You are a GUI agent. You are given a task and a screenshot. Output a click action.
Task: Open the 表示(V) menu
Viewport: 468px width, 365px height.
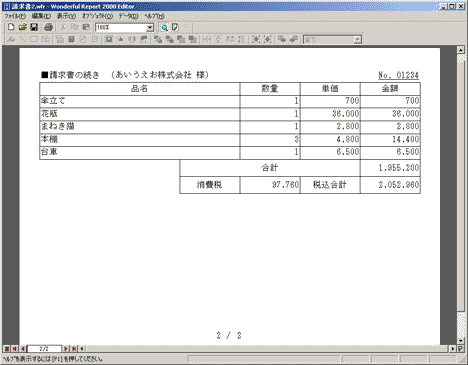(66, 16)
